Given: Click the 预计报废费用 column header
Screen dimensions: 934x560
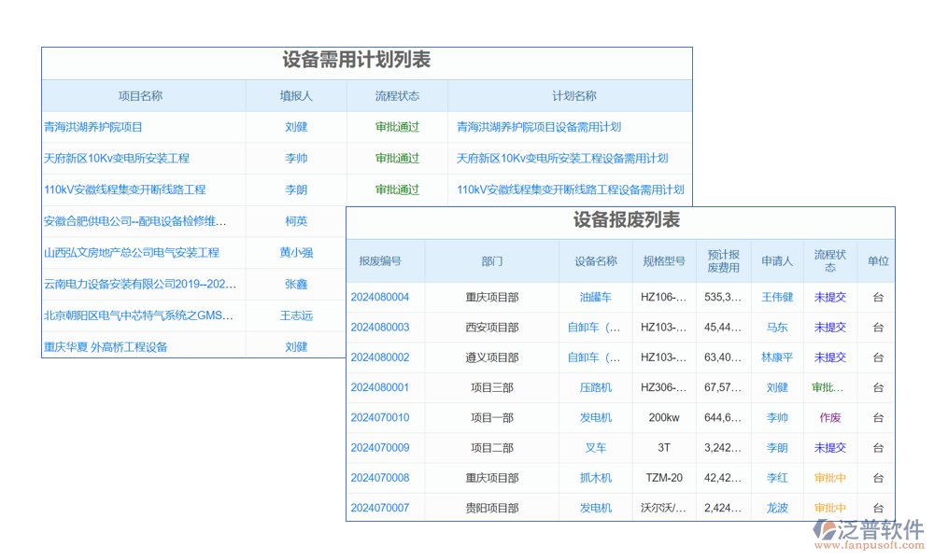Looking at the screenshot, I should coord(723,261).
